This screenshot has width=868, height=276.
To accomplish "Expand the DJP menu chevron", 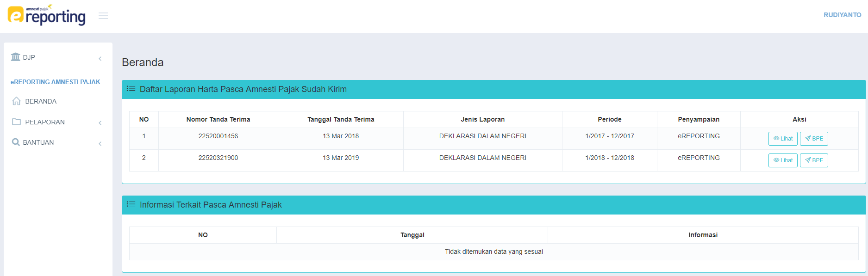I will [100, 58].
